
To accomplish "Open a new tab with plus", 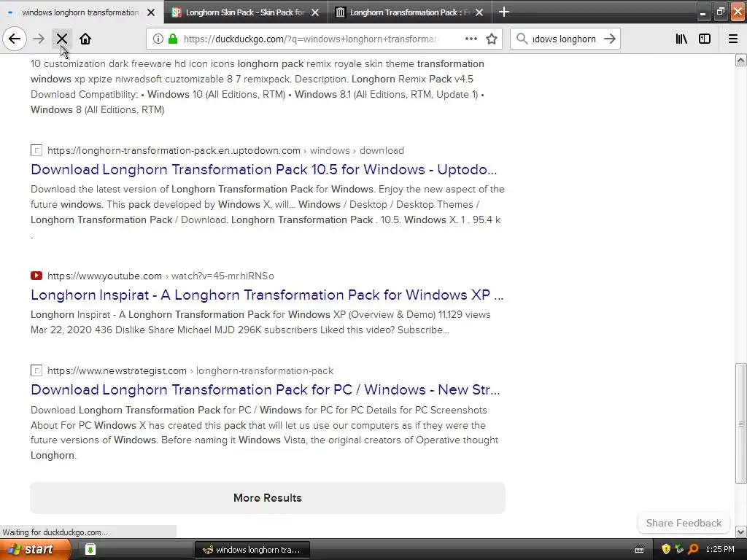I will 504,12.
